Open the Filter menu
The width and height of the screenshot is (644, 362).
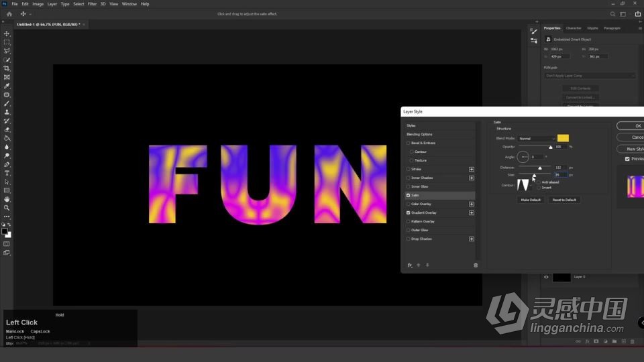point(92,4)
